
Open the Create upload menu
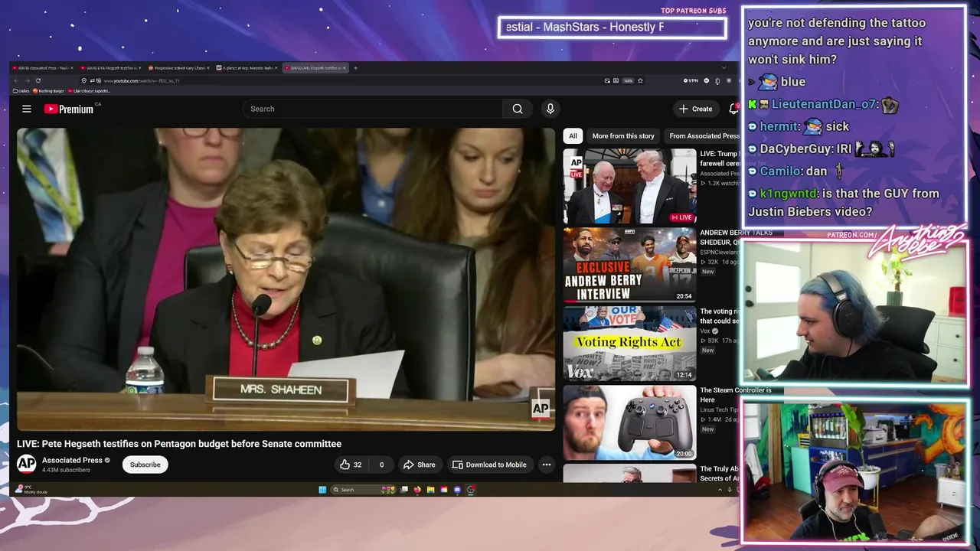695,109
